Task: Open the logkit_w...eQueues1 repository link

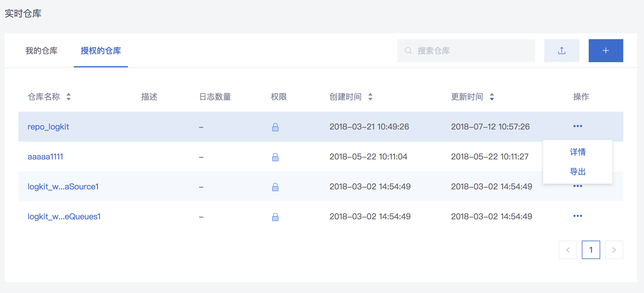Action: point(64,216)
